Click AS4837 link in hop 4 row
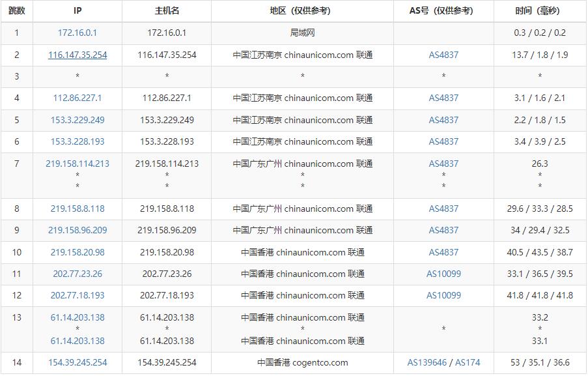The image size is (588, 376). click(x=443, y=98)
